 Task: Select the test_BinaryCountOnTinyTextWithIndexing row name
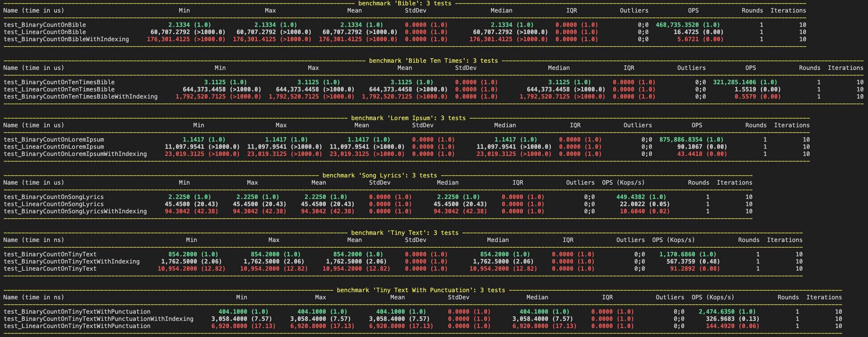[72, 262]
